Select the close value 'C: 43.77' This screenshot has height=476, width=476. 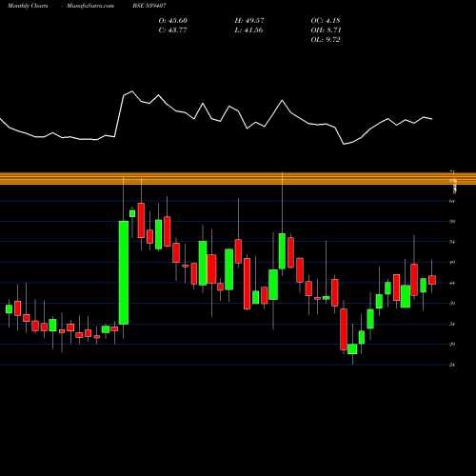(x=173, y=30)
